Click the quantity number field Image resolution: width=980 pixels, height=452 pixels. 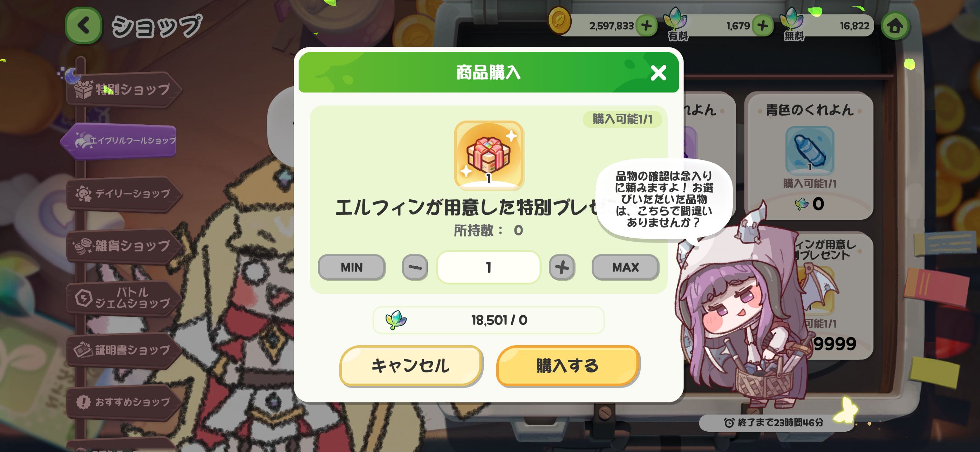[489, 267]
